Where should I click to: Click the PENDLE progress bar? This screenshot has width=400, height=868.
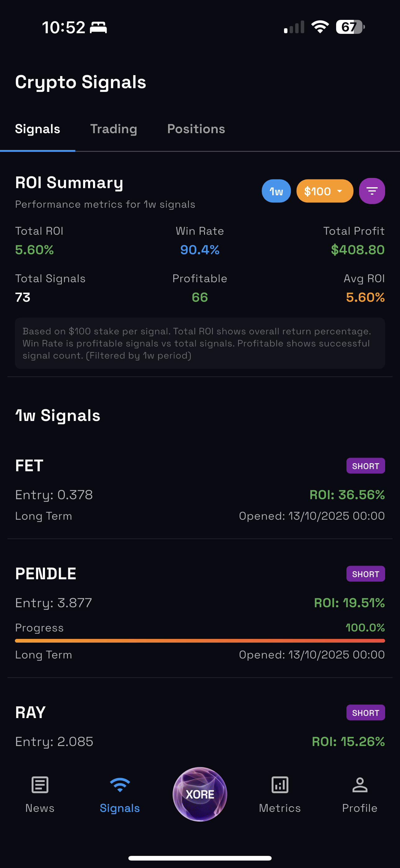tap(200, 640)
